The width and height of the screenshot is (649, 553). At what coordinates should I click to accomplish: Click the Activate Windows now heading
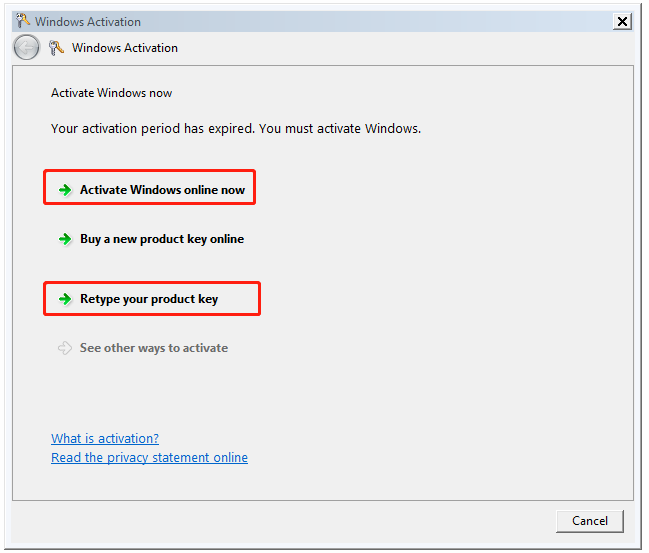coord(111,93)
